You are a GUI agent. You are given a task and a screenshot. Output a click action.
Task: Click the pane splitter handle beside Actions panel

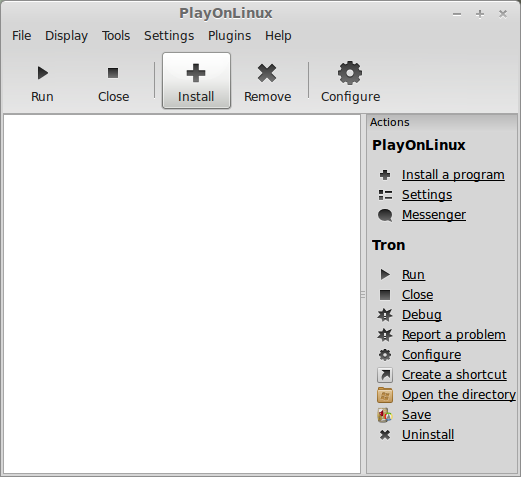(363, 294)
